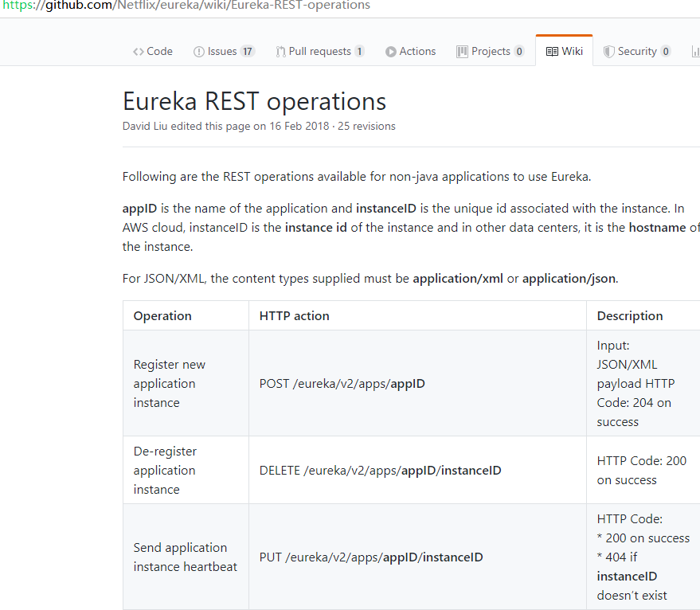The image size is (700, 610).
Task: Click the Projects count badge 0
Action: [518, 51]
